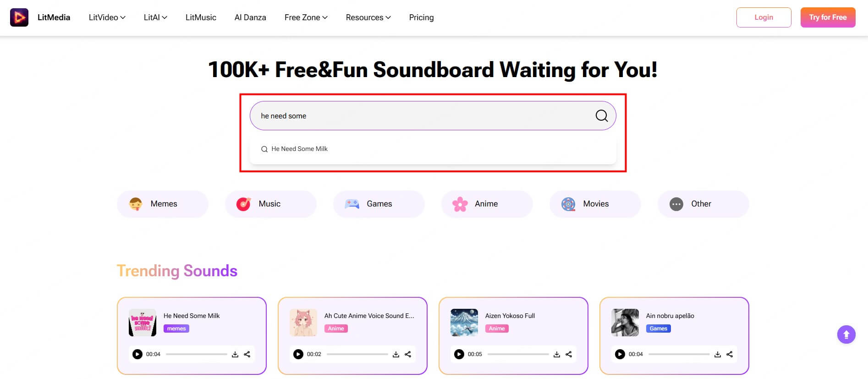This screenshot has width=868, height=379.
Task: Click the Login button
Action: (764, 17)
